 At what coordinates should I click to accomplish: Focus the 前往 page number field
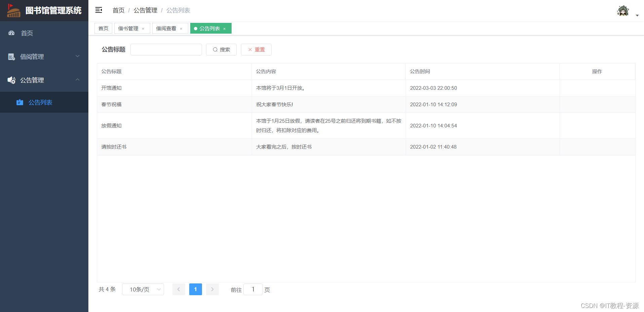tap(253, 289)
